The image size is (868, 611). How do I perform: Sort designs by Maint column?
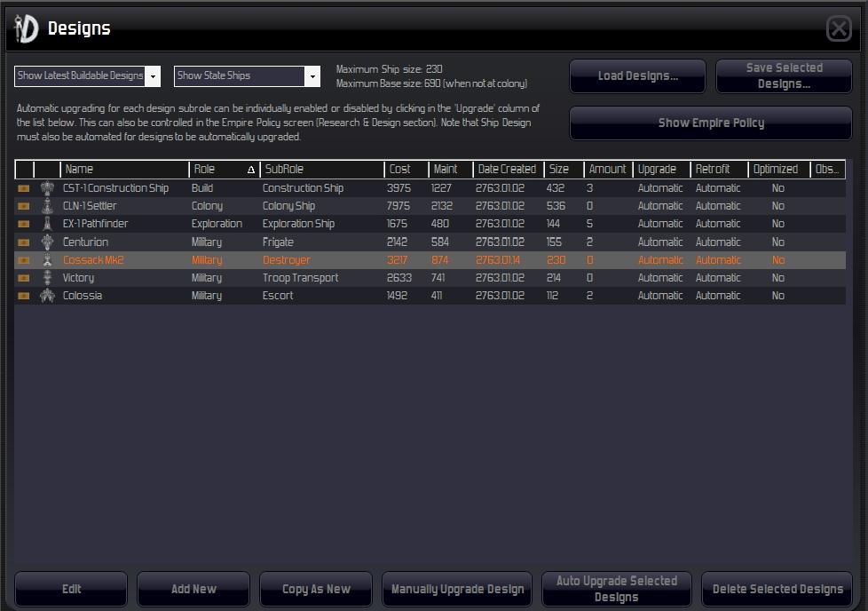pyautogui.click(x=451, y=169)
